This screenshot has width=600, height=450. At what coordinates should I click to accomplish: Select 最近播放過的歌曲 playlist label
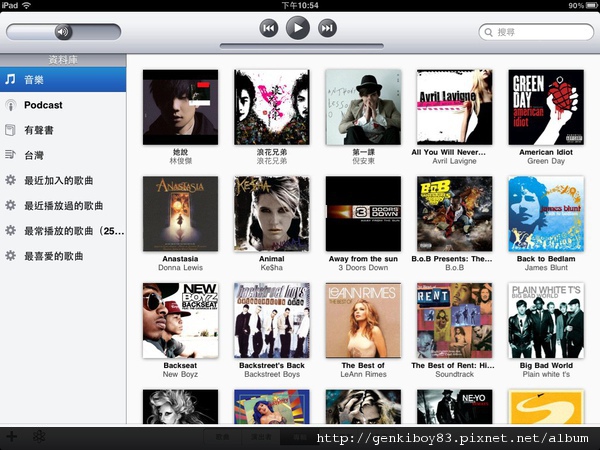click(64, 205)
